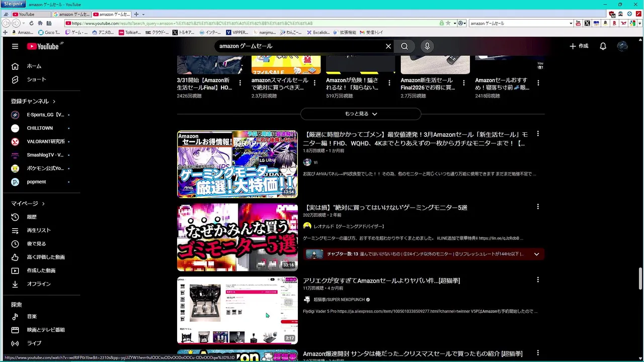Open options for サンタは俺だった video
This screenshot has width=644, height=362.
pyautogui.click(x=538, y=353)
